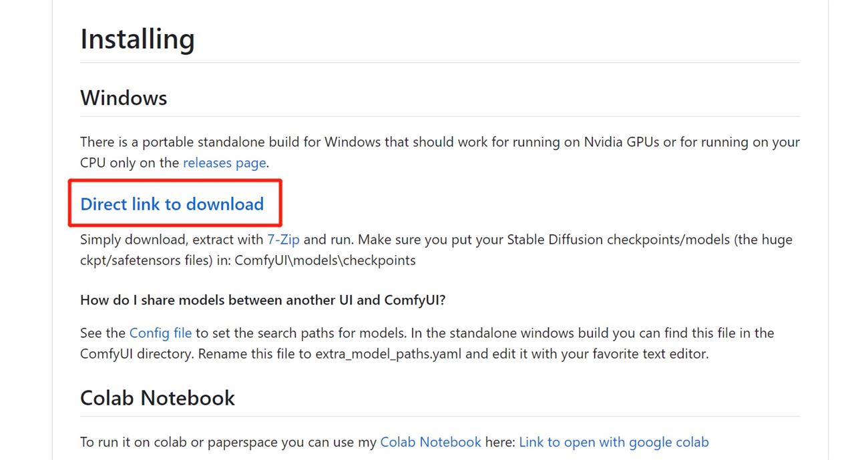Click the Windows section heading
The image size is (868, 460).
click(x=124, y=98)
